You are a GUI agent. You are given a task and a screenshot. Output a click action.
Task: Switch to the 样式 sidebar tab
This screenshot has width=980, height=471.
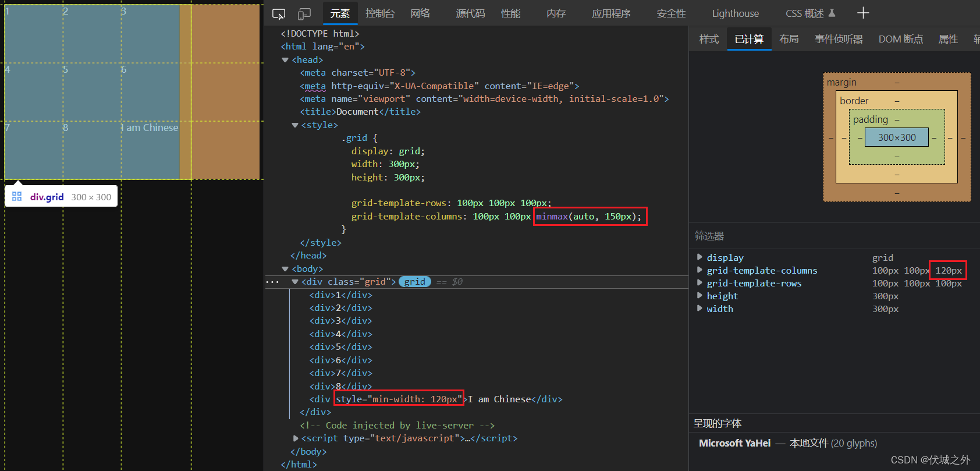(709, 39)
